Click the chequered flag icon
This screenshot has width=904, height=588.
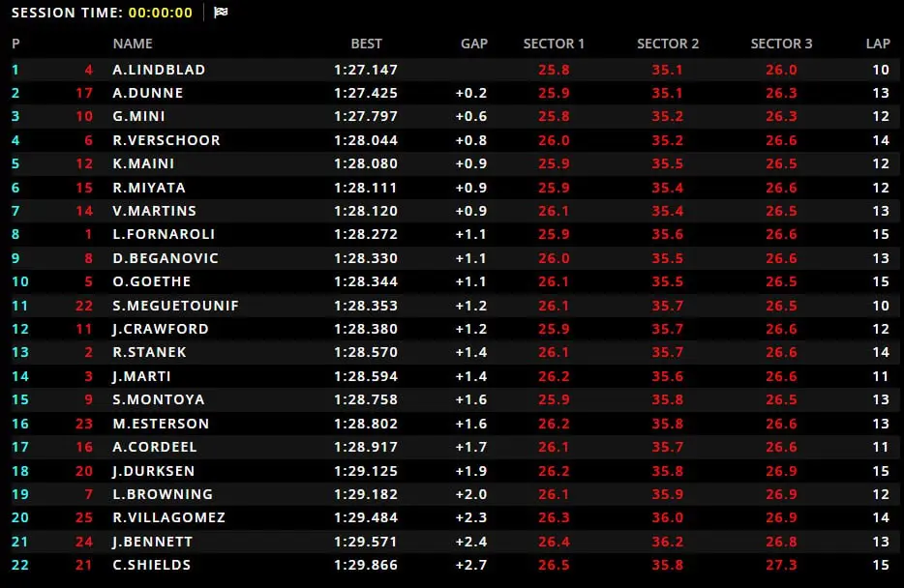(221, 13)
